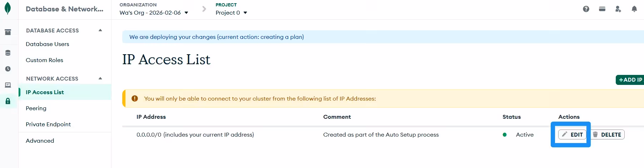Go to Database Users

(x=48, y=44)
